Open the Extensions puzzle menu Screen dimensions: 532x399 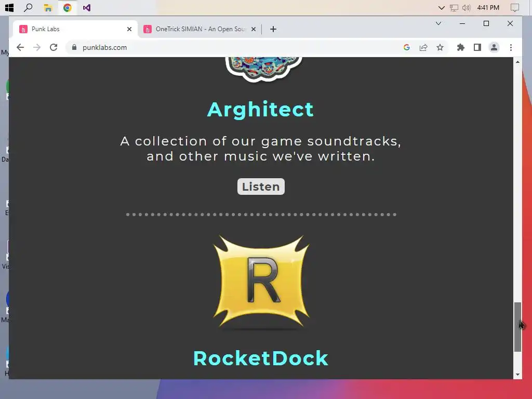(x=461, y=47)
